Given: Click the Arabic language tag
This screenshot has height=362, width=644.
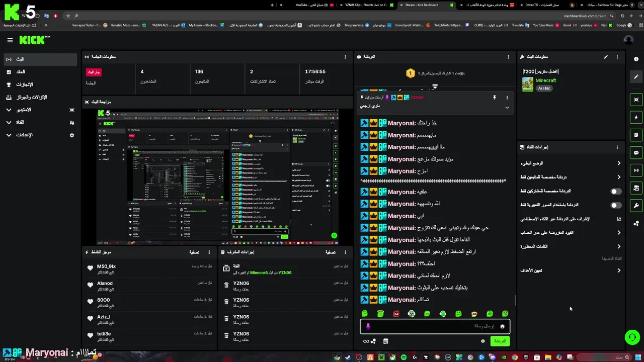Looking at the screenshot, I should point(544,88).
